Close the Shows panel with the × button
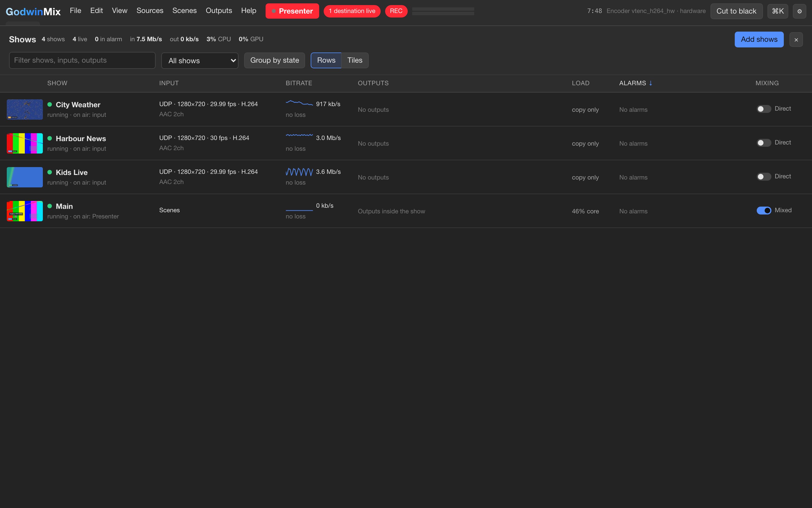The width and height of the screenshot is (812, 508). click(x=796, y=40)
